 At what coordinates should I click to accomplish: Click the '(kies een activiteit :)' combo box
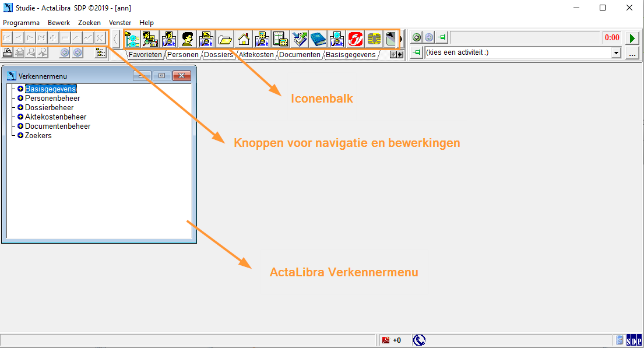tap(522, 52)
